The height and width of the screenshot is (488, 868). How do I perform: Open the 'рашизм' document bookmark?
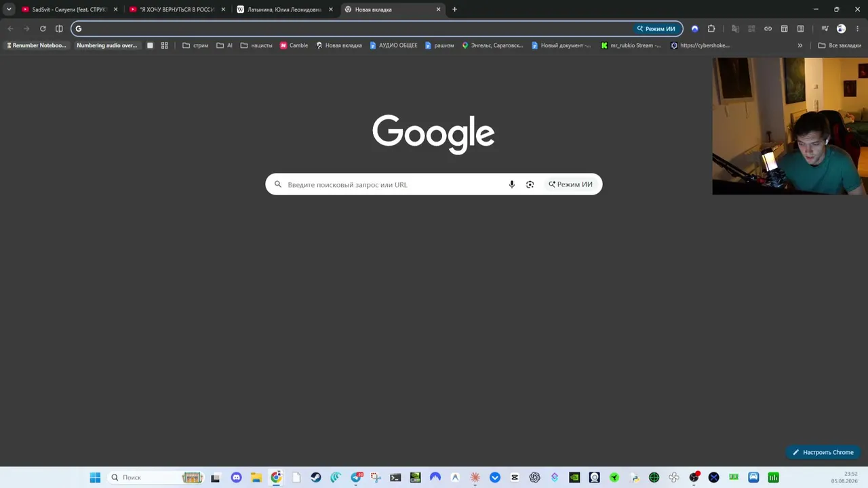click(x=439, y=45)
